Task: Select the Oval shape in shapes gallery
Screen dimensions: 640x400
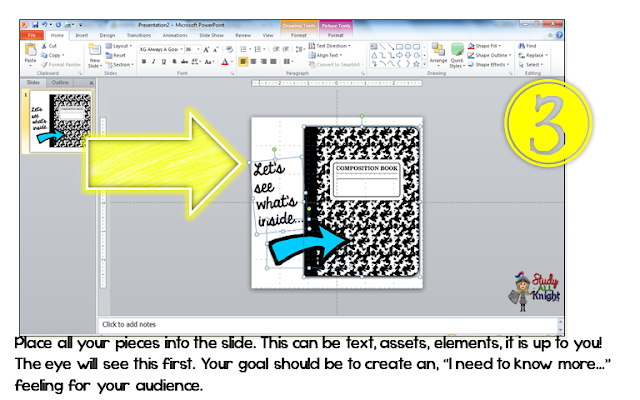Action: point(408,47)
